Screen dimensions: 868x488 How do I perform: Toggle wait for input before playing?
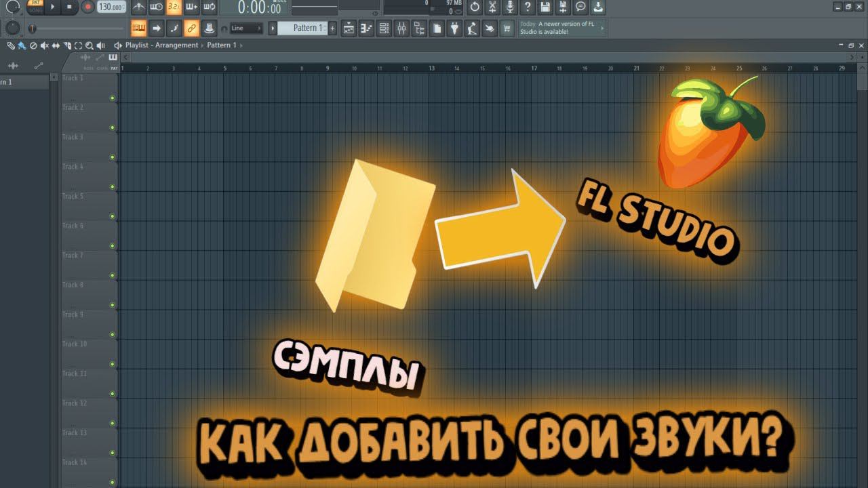point(157,7)
